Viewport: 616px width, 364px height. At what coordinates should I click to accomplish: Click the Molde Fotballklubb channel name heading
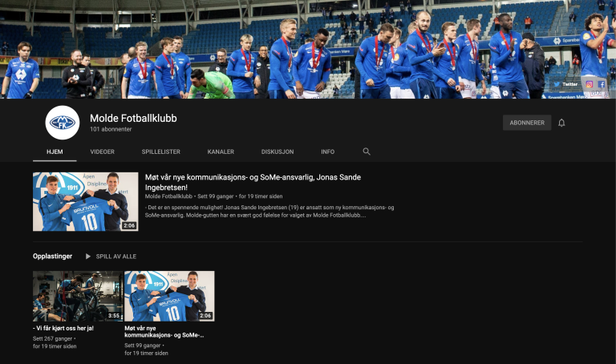pyautogui.click(x=133, y=118)
